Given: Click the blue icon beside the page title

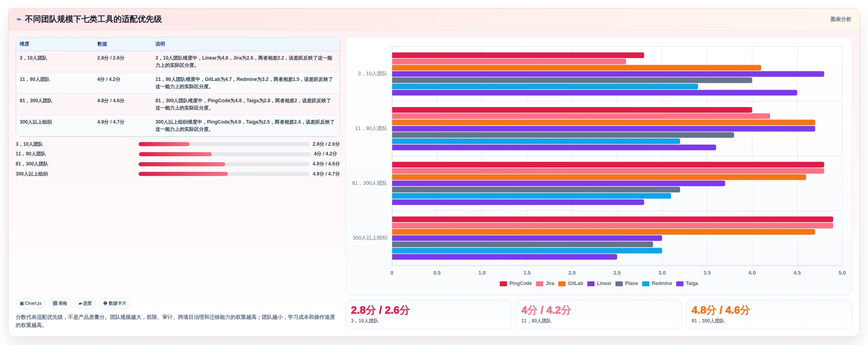Looking at the screenshot, I should tap(19, 19).
